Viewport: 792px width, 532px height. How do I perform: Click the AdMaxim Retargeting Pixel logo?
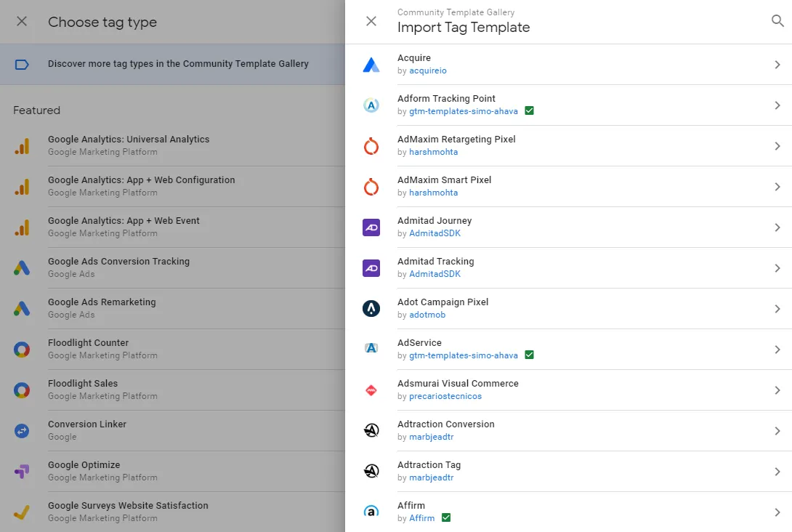click(x=371, y=146)
